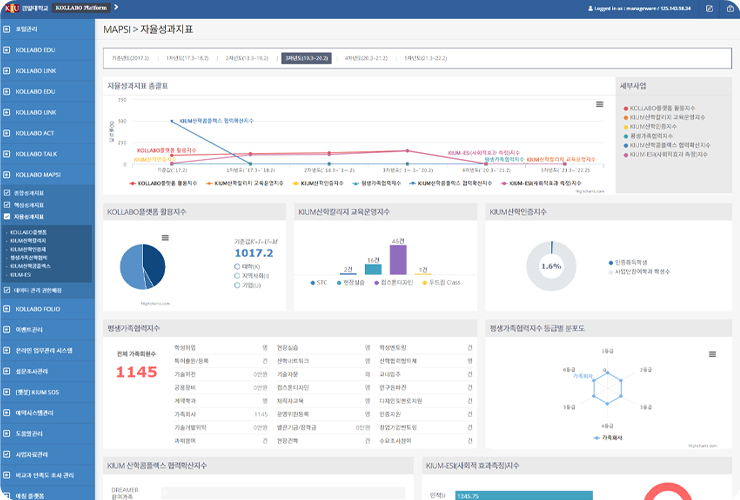Toggle the 핵심성과지표 checkbox in sidebar
Image resolution: width=740 pixels, height=500 pixels.
click(7, 205)
